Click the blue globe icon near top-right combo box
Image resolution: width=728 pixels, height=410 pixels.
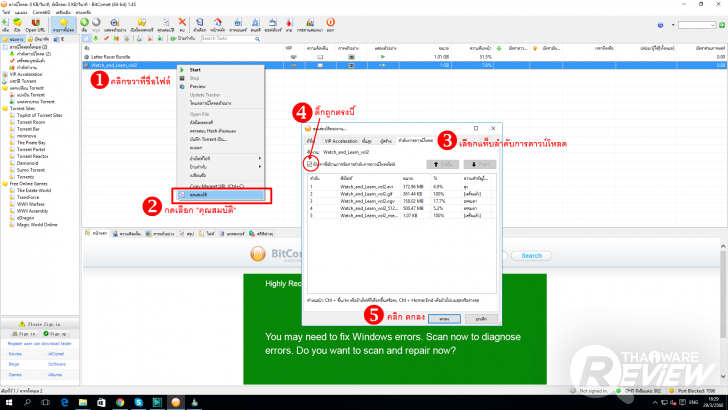660,25
